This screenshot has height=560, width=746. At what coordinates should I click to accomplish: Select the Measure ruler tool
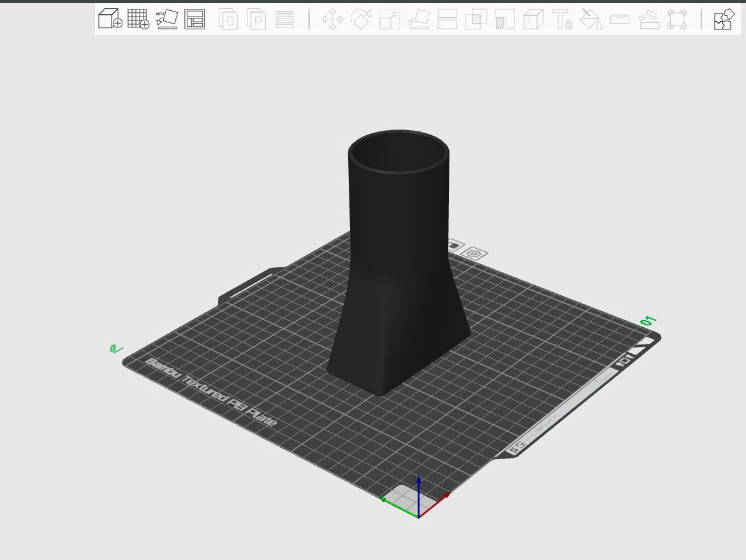coord(620,19)
